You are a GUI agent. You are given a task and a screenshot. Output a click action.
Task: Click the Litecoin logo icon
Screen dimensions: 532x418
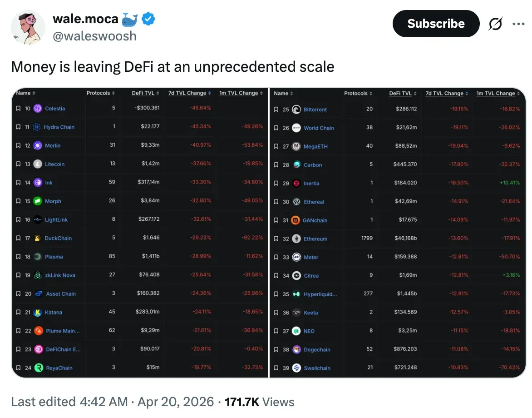pyautogui.click(x=37, y=164)
